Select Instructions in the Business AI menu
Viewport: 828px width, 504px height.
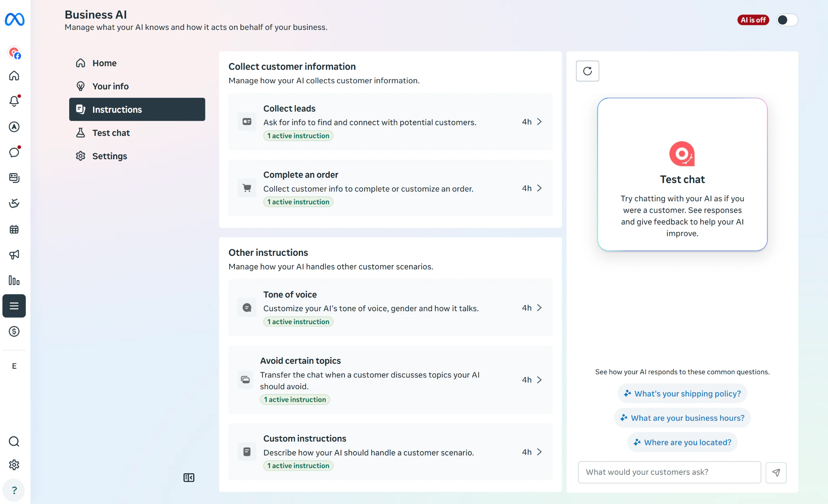(x=137, y=109)
